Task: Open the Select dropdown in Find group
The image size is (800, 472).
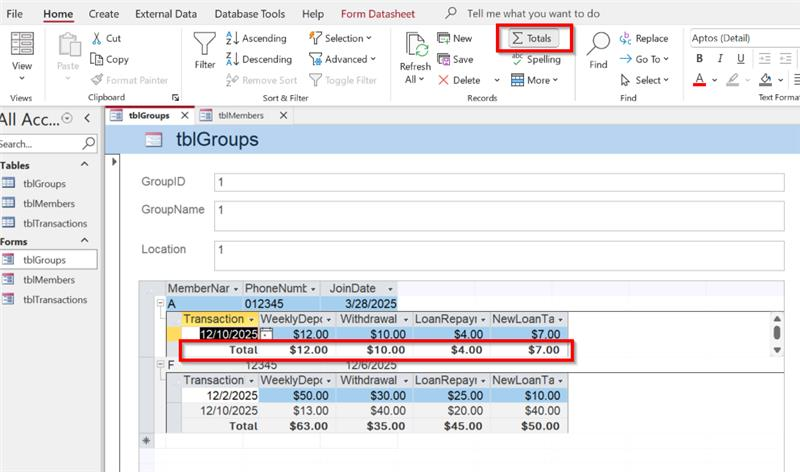Action: pos(644,80)
